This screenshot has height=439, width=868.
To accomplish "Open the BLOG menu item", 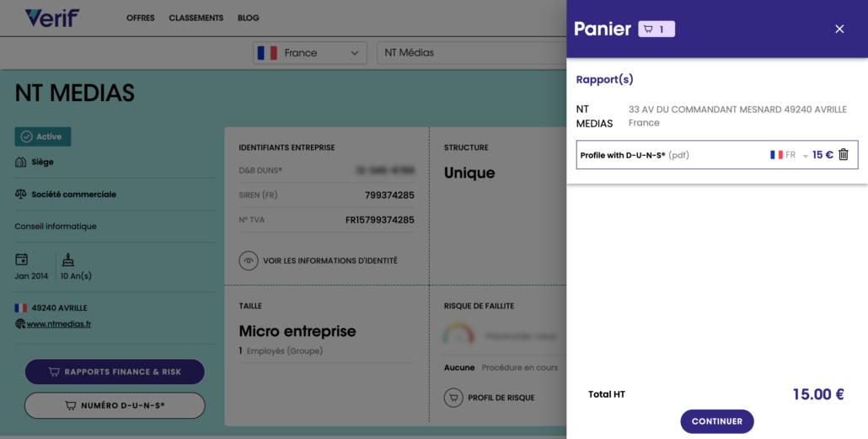I will [x=248, y=18].
